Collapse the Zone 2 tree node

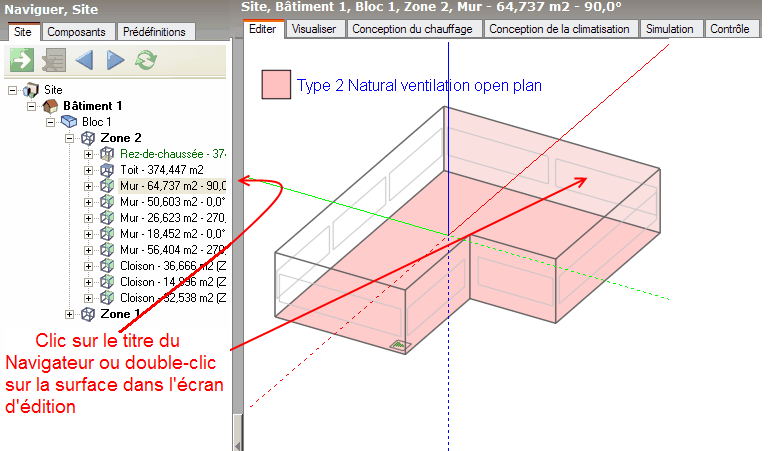pyautogui.click(x=71, y=138)
